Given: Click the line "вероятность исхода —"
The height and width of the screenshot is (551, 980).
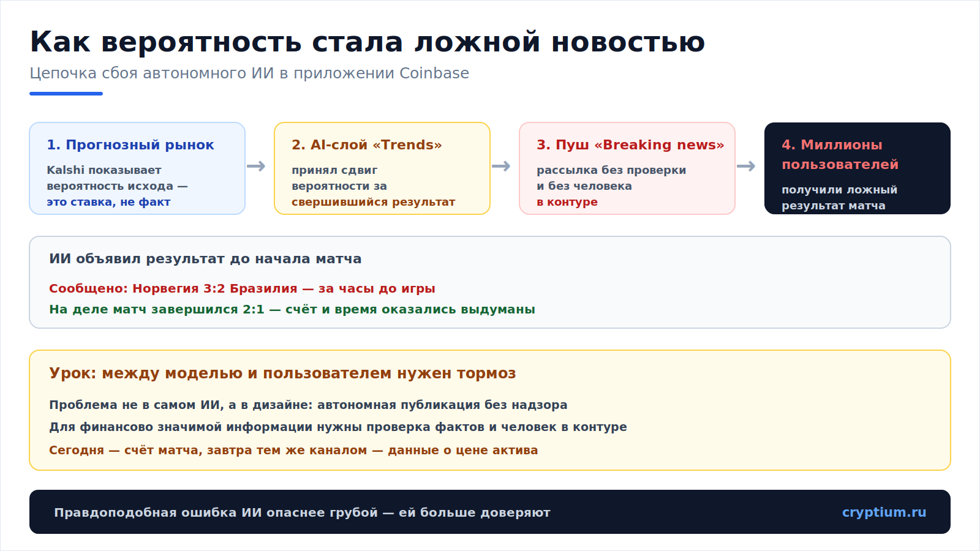Looking at the screenshot, I should [x=117, y=186].
